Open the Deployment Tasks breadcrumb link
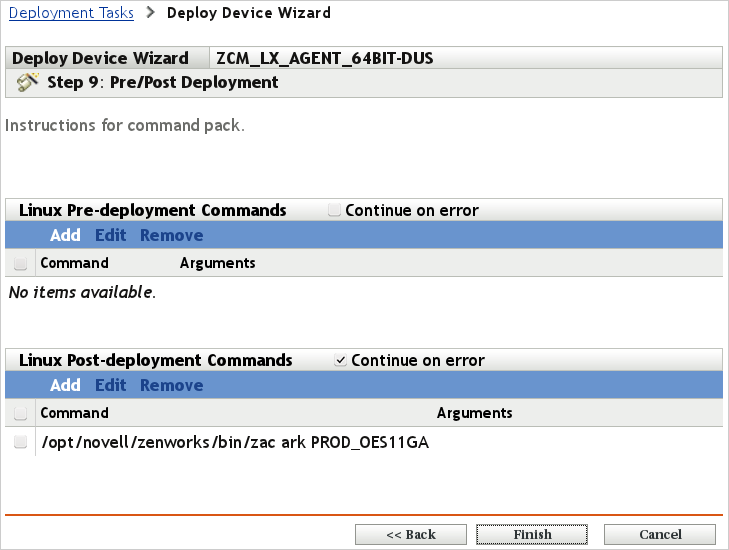The height and width of the screenshot is (550, 729). pyautogui.click(x=71, y=13)
